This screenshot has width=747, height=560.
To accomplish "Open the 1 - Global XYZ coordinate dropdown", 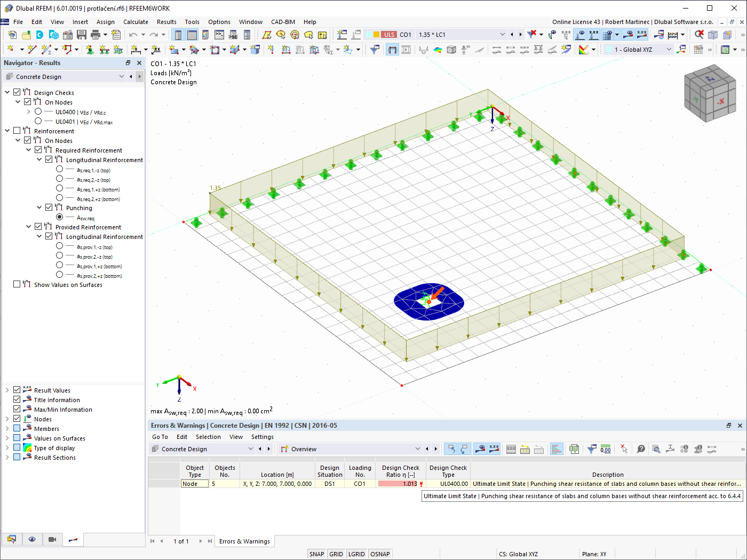I will [669, 50].
